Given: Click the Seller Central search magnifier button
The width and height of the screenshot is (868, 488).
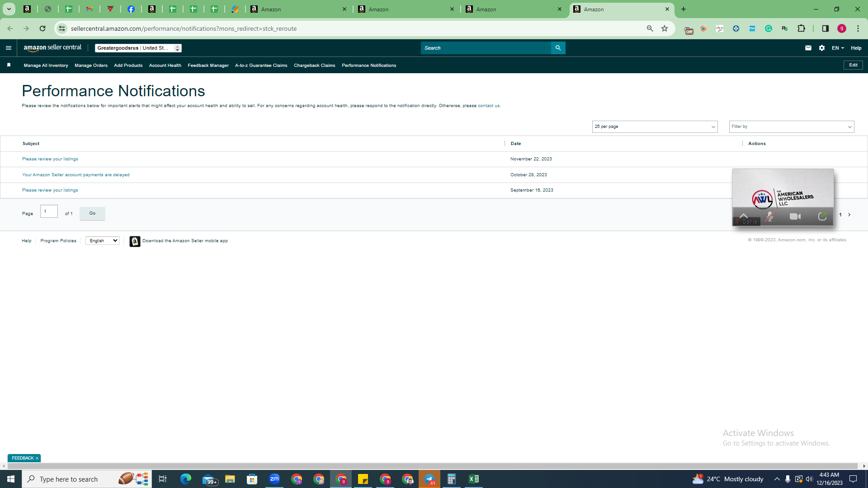Looking at the screenshot, I should click(x=558, y=48).
